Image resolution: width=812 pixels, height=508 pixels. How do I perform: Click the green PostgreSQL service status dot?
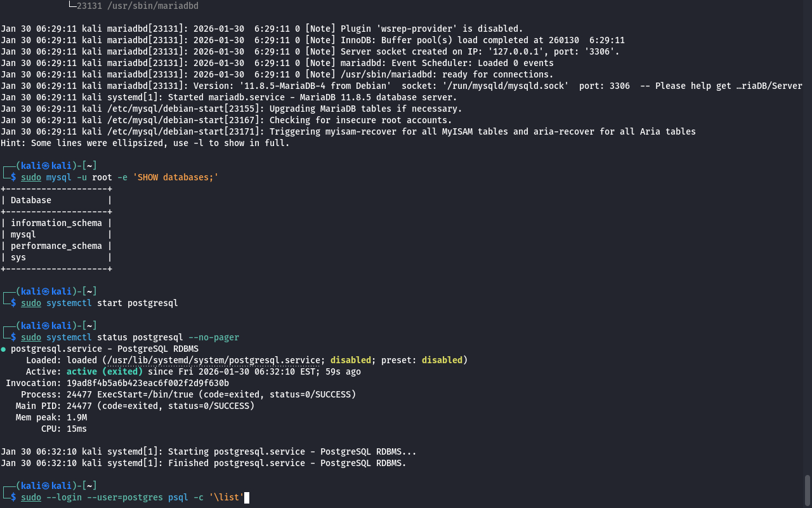tap(3, 349)
